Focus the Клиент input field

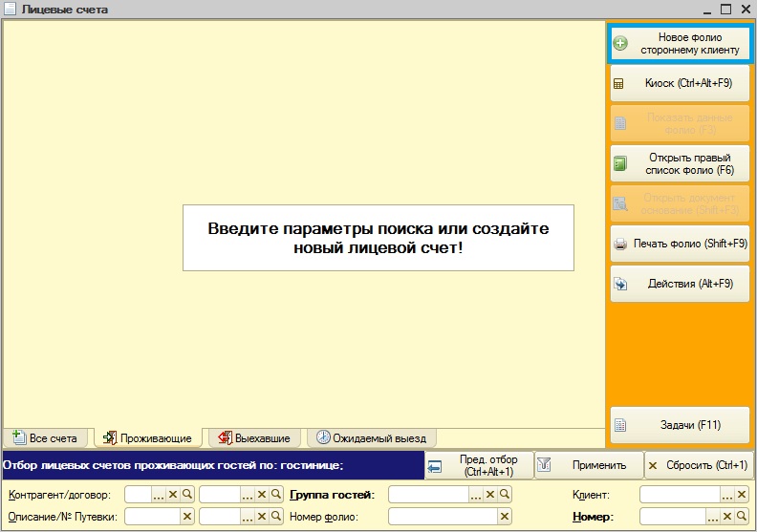[x=681, y=495]
